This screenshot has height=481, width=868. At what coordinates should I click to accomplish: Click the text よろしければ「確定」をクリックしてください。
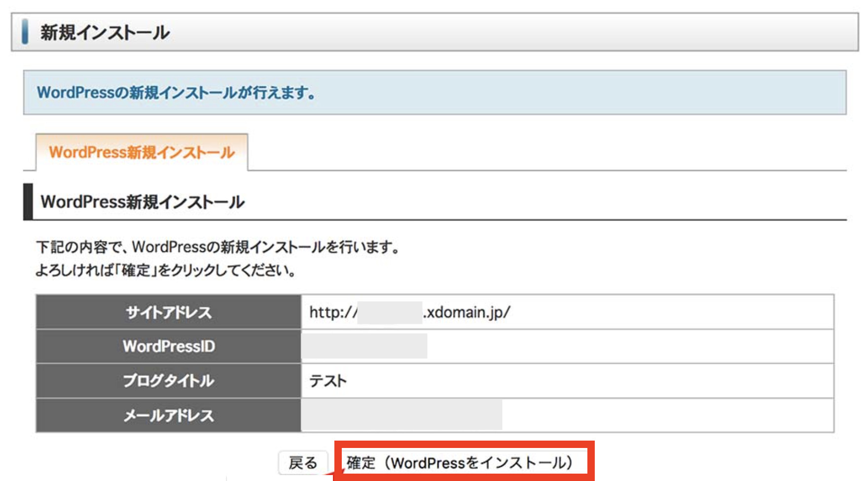[x=166, y=270]
